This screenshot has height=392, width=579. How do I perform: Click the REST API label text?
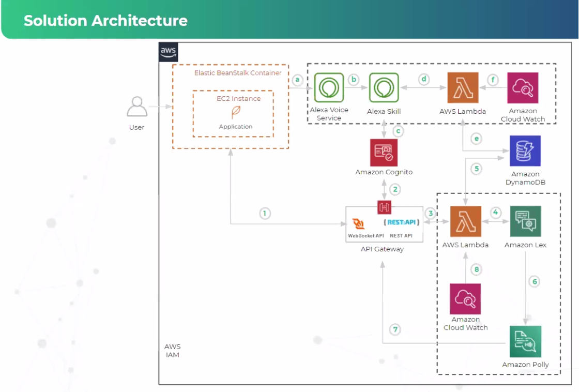tap(402, 235)
